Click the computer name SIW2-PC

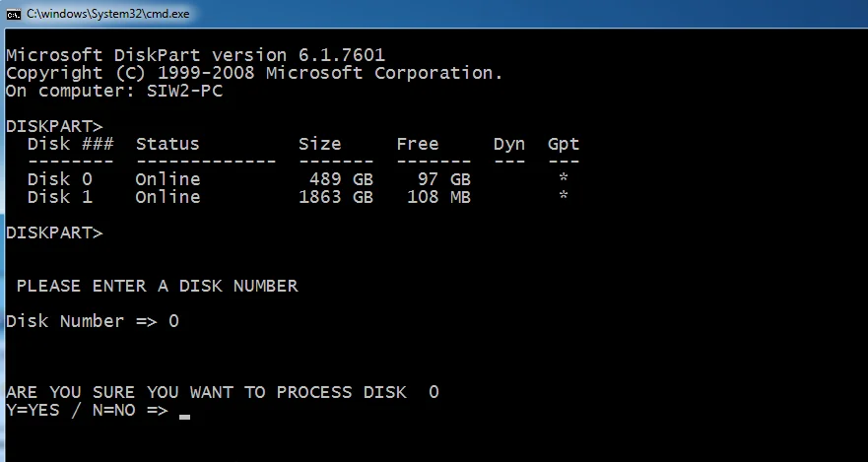(x=185, y=91)
